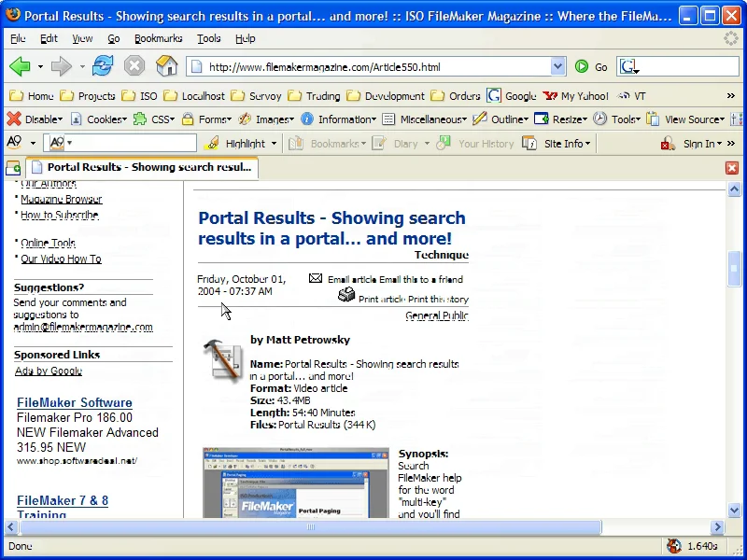The height and width of the screenshot is (560, 747).
Task: Click the email envelope icon in article
Action: coord(316,278)
